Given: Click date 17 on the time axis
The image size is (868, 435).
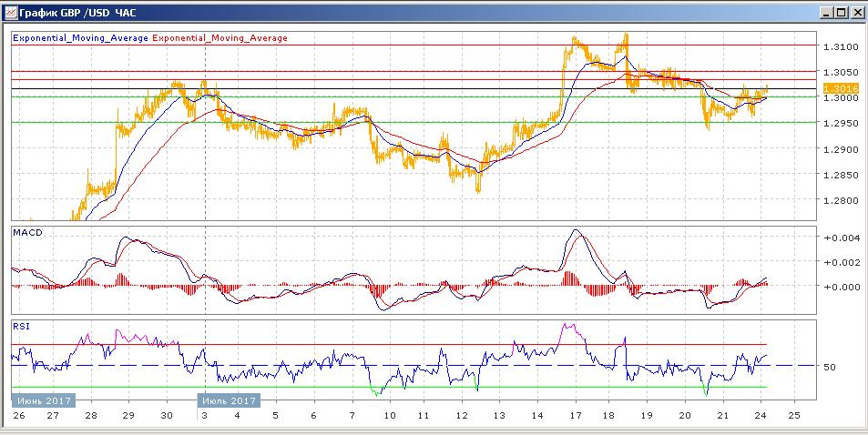Looking at the screenshot, I should click(x=575, y=416).
